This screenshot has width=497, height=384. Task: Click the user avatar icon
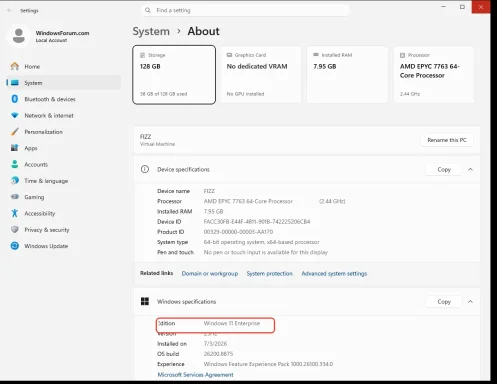(x=19, y=36)
